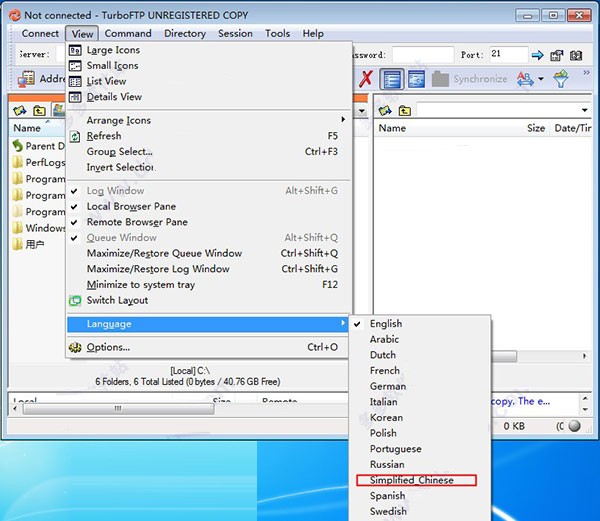Click the Password input field
Image resolution: width=600 pixels, height=521 pixels.
(423, 55)
